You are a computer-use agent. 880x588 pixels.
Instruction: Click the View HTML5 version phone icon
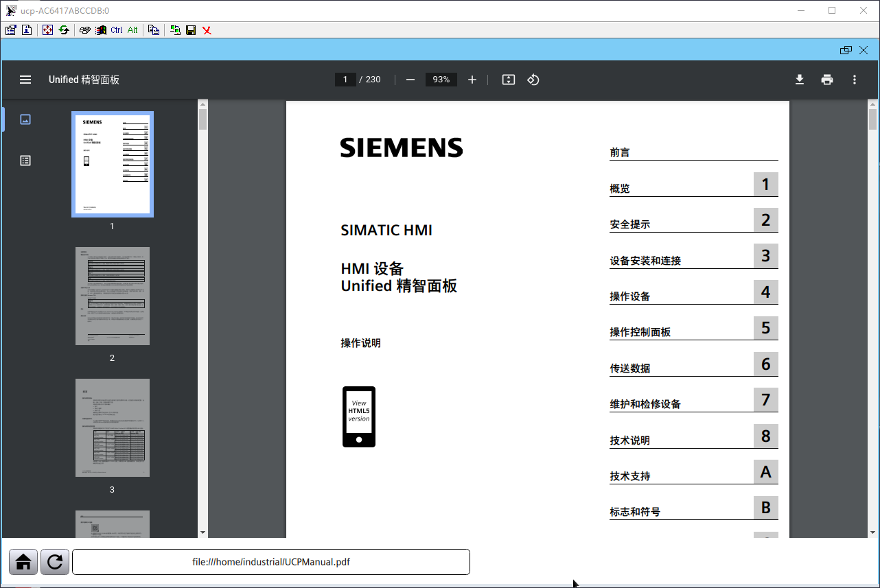point(359,417)
